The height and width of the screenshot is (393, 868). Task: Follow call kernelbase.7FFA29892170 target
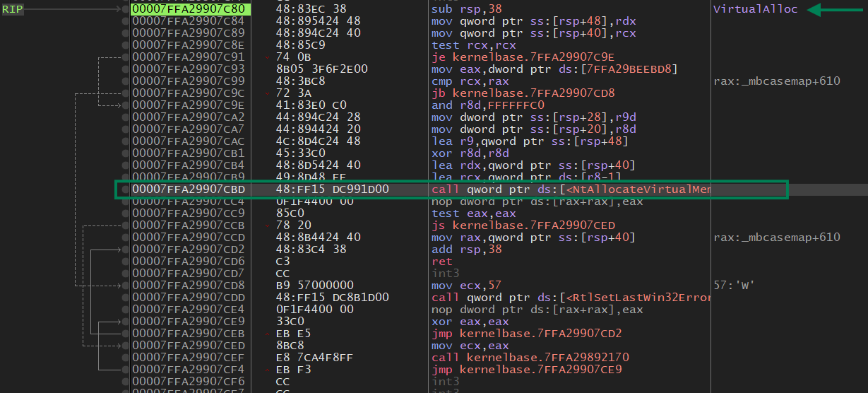click(x=530, y=358)
